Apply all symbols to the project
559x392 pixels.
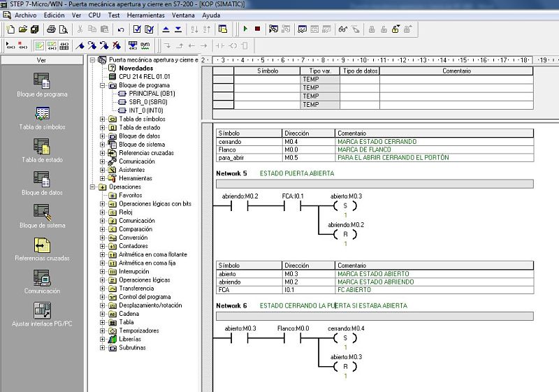click(x=133, y=45)
